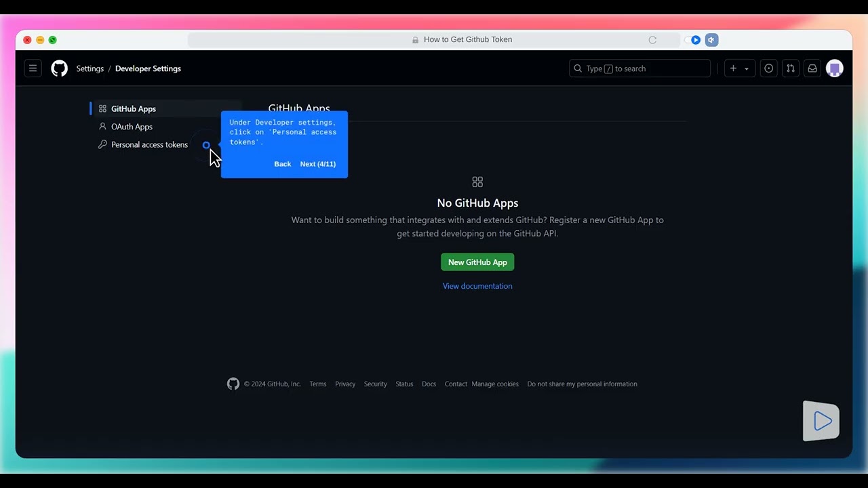Click Manage cookies in the footer
868x488 pixels.
coord(495,384)
